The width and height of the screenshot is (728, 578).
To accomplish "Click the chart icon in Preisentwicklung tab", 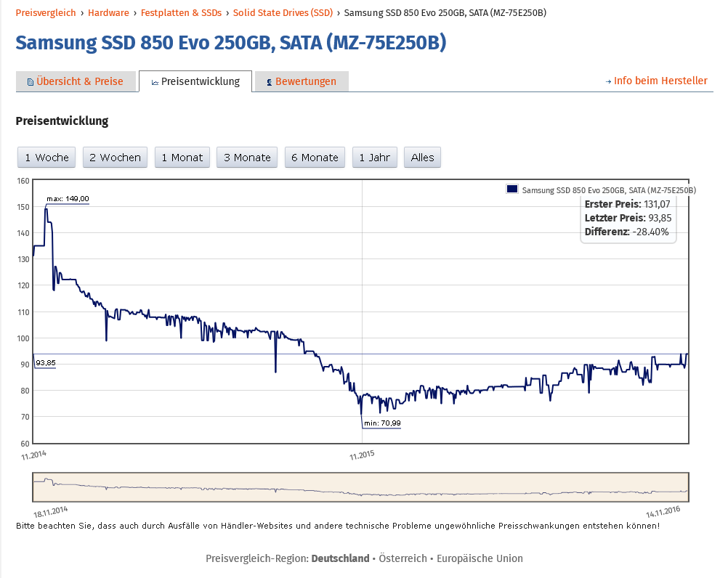I will [155, 82].
